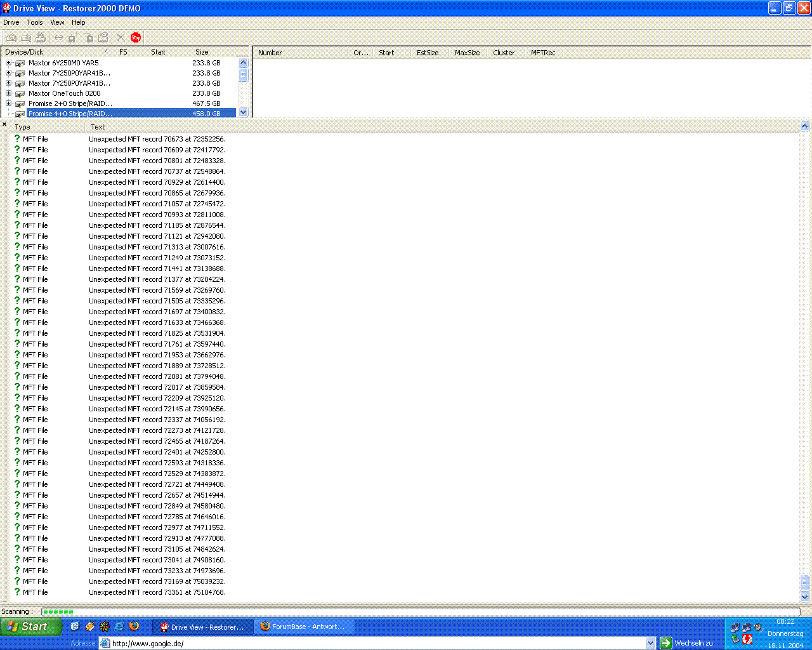Click the MFTRec column header
The image size is (812, 650).
pos(544,53)
